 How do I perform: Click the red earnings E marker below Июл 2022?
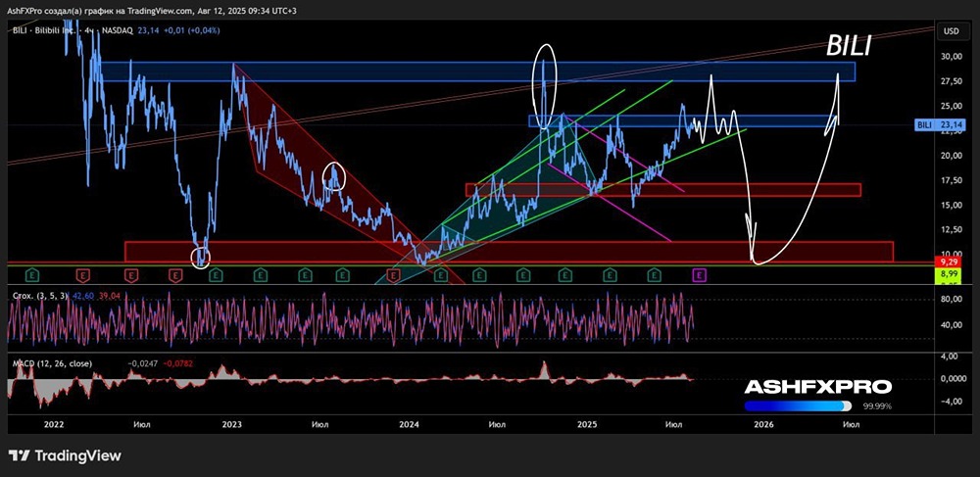tap(131, 274)
